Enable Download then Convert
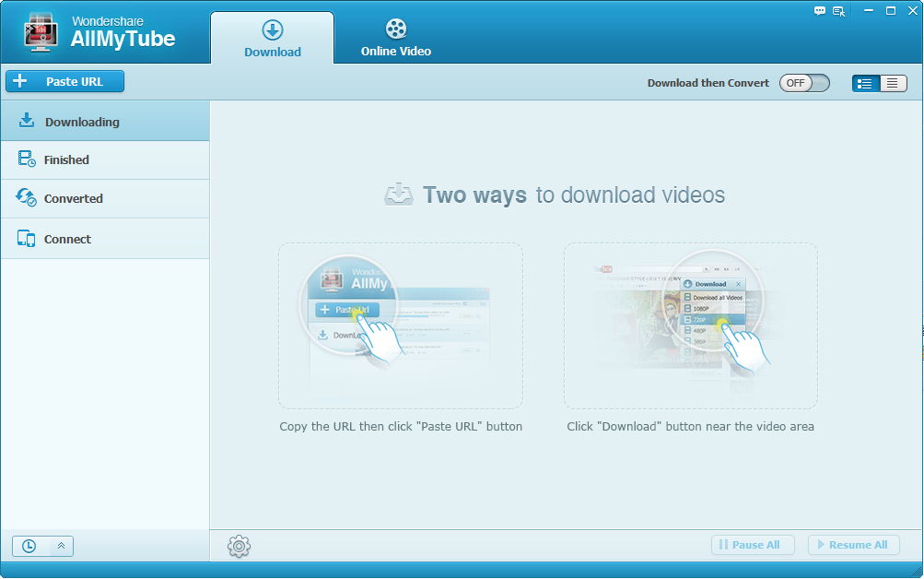 click(x=802, y=82)
